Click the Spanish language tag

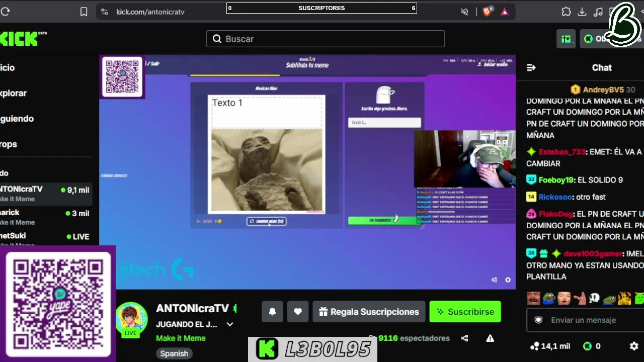point(174,353)
